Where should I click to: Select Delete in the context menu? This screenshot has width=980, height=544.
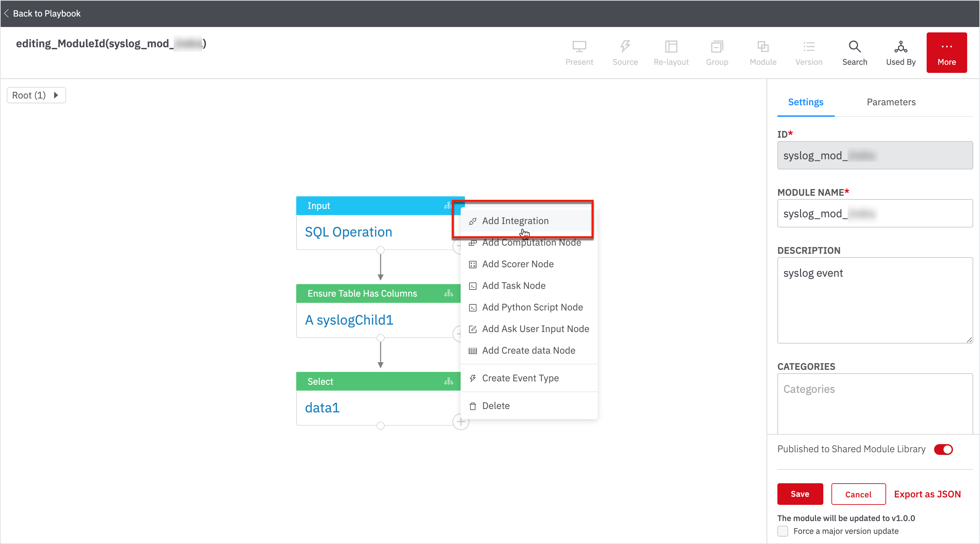click(495, 406)
